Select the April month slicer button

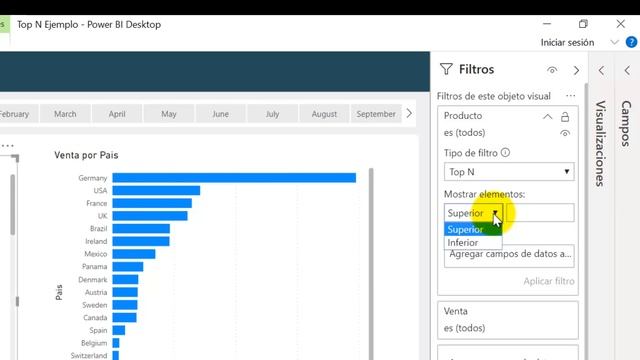click(x=117, y=114)
